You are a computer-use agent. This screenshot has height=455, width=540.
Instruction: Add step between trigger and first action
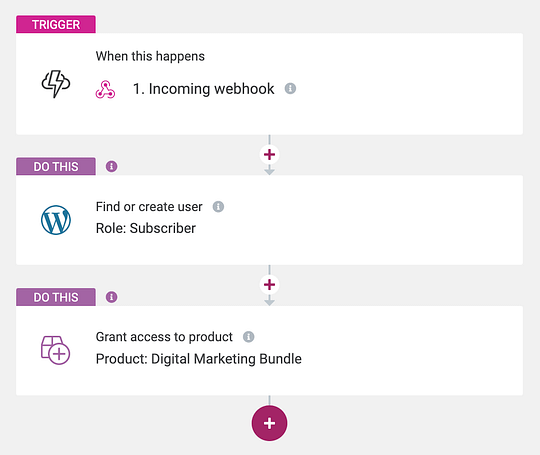tap(269, 154)
